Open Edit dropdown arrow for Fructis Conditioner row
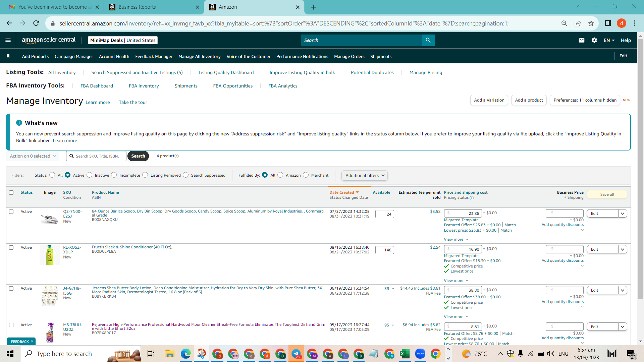 click(x=623, y=249)
